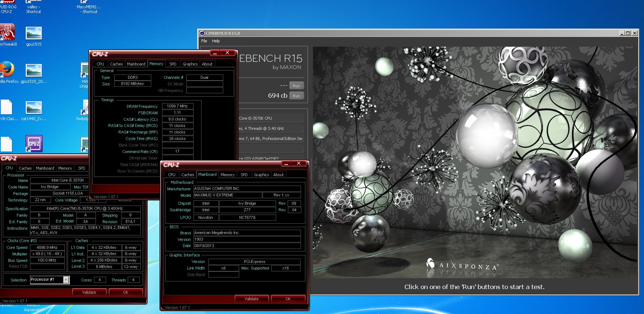Launch Mozilla Firefox from desktop icon
644x314 pixels.
[x=7, y=72]
